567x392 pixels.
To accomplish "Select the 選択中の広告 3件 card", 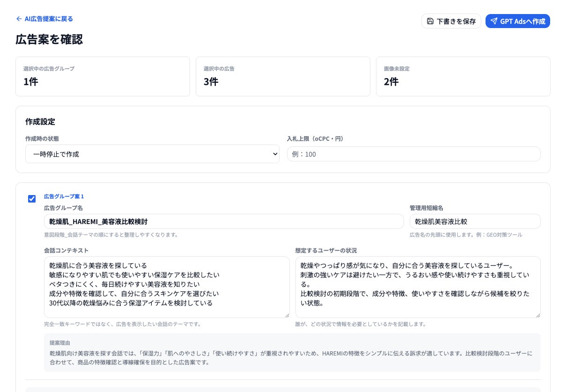I will click(283, 77).
